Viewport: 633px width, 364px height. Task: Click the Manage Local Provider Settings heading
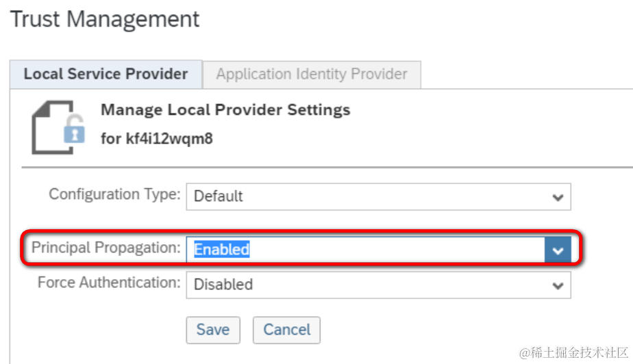tap(225, 110)
